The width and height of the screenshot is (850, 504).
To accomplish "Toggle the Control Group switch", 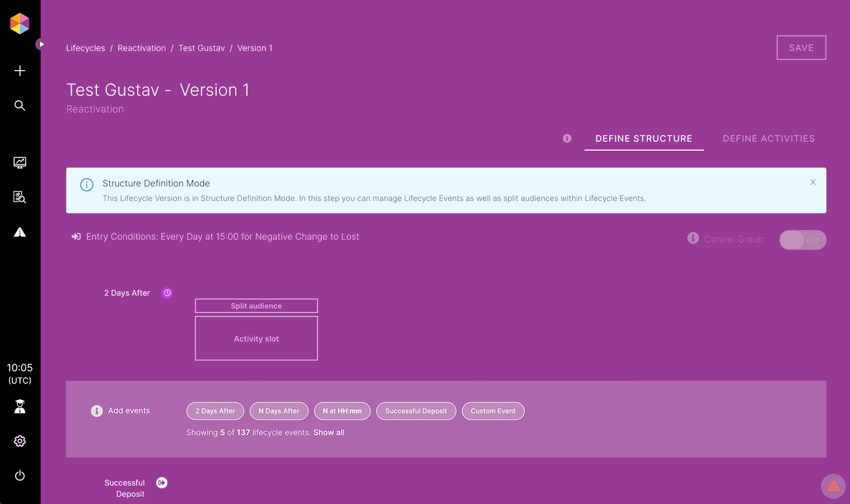I will click(x=802, y=240).
